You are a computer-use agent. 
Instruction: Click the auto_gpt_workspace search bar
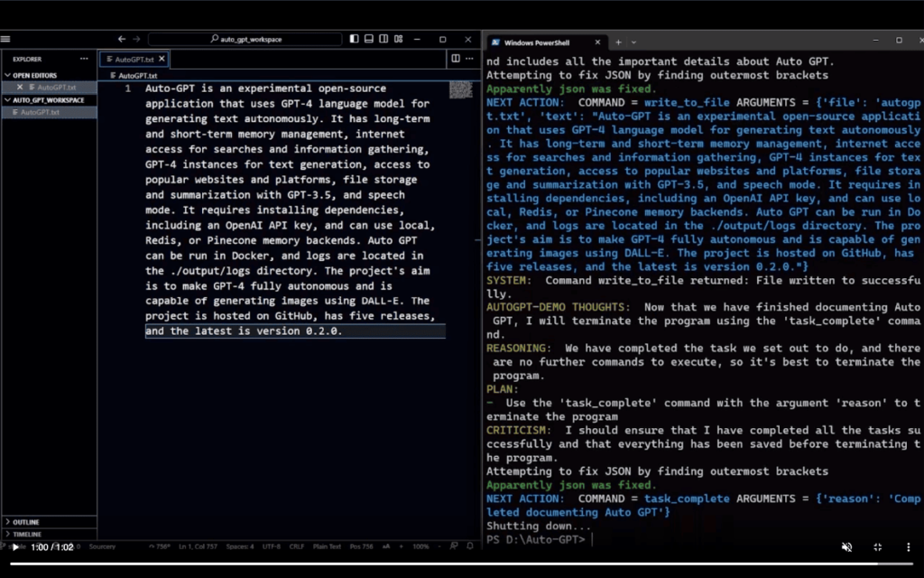(x=245, y=39)
